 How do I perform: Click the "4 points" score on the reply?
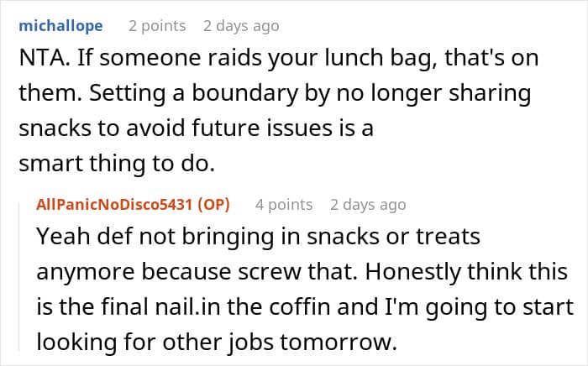click(x=284, y=204)
